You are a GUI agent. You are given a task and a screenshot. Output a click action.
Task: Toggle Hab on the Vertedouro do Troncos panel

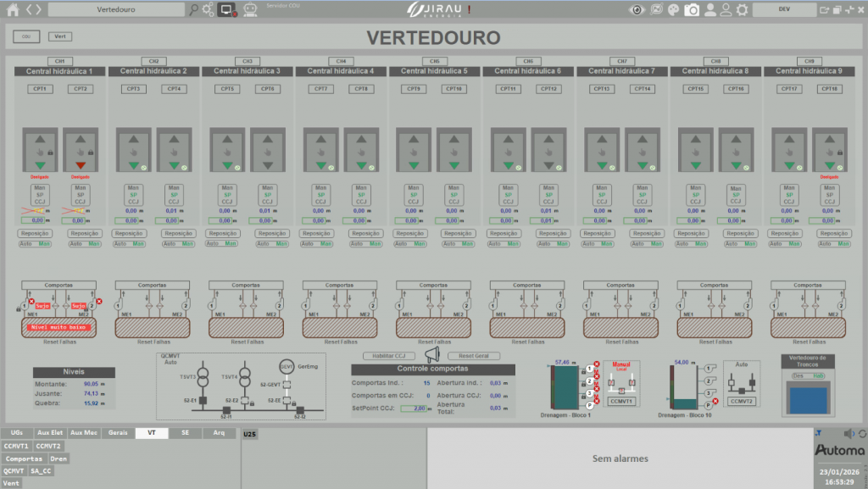pyautogui.click(x=818, y=375)
